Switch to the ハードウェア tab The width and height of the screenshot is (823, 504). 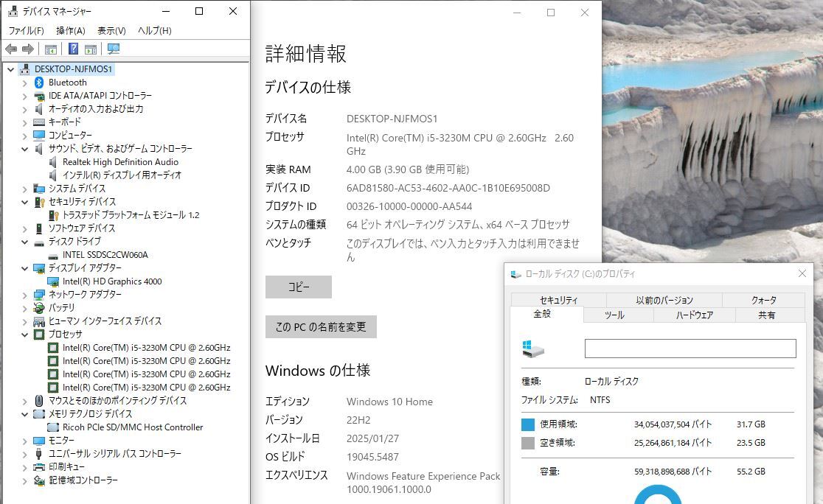coord(695,315)
